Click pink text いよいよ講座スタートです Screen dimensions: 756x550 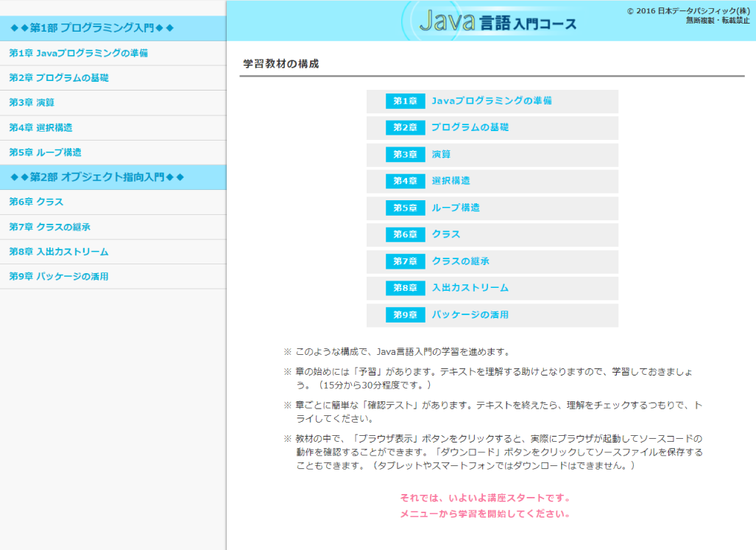tap(486, 498)
